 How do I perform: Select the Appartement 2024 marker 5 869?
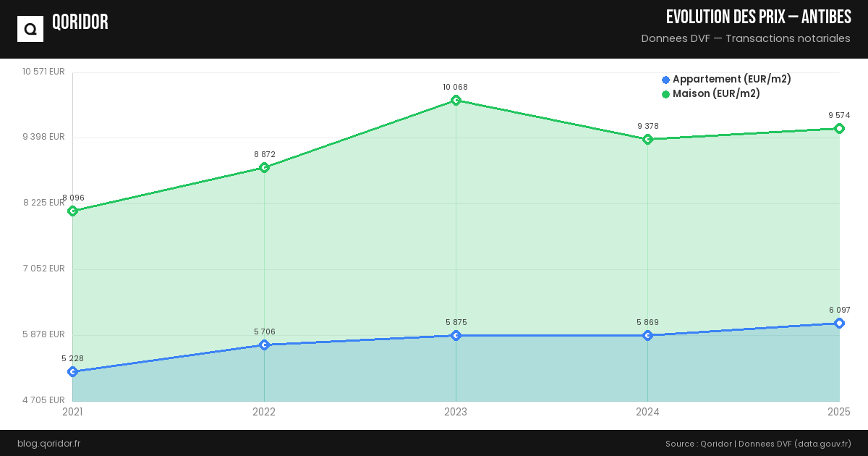pyautogui.click(x=647, y=335)
